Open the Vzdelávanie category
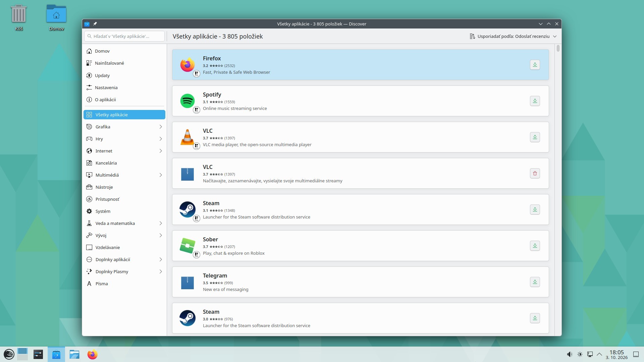 point(124,247)
